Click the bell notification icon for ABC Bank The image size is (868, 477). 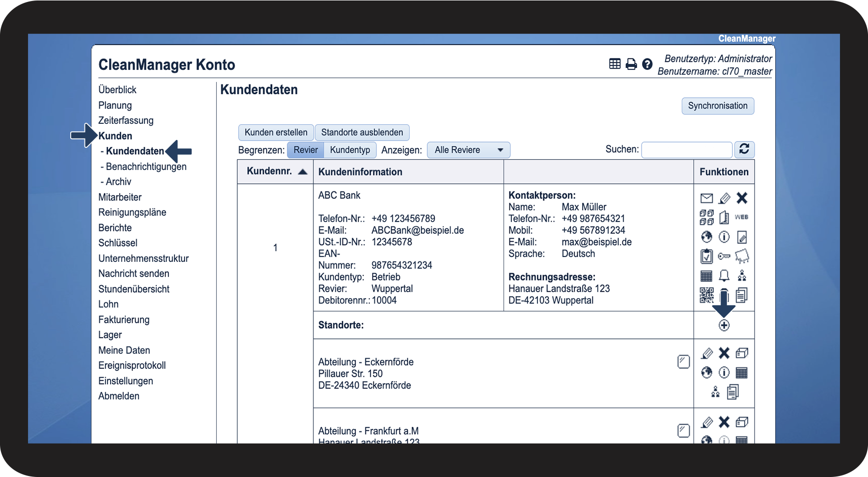(x=724, y=276)
